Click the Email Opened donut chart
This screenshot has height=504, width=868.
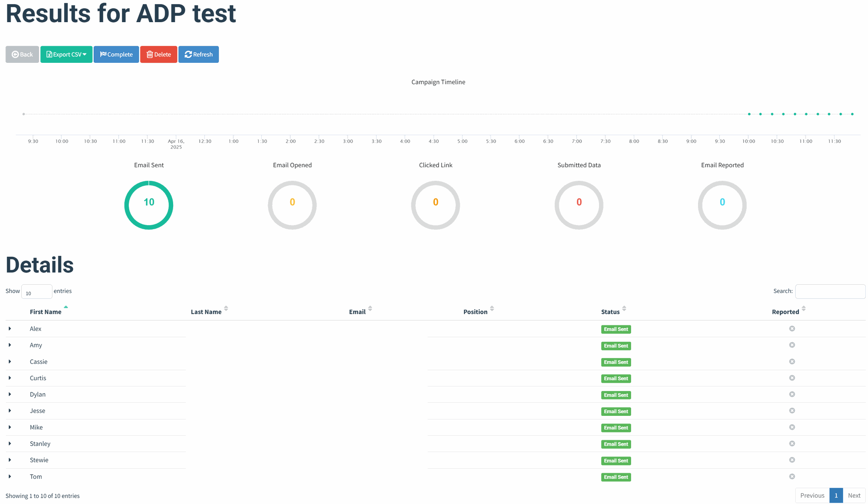(x=292, y=205)
